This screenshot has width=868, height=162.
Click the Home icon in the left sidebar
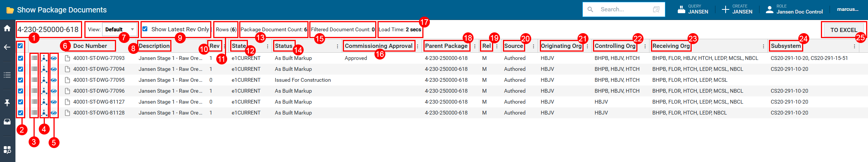point(7,28)
